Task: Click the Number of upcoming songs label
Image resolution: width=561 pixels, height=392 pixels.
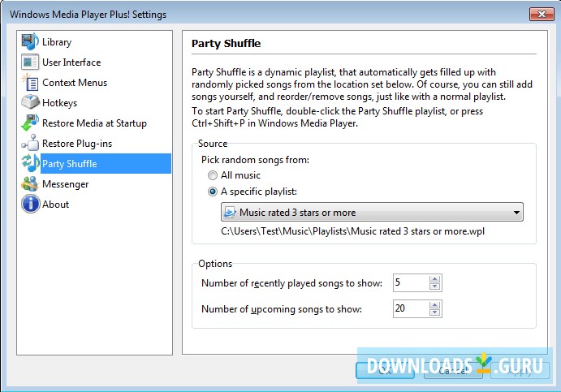Action: [282, 309]
